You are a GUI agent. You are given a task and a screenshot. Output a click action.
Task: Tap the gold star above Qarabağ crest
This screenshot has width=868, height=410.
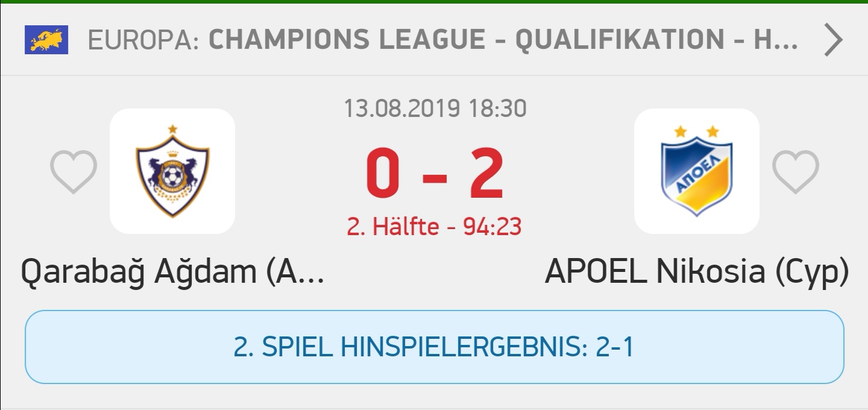[173, 128]
